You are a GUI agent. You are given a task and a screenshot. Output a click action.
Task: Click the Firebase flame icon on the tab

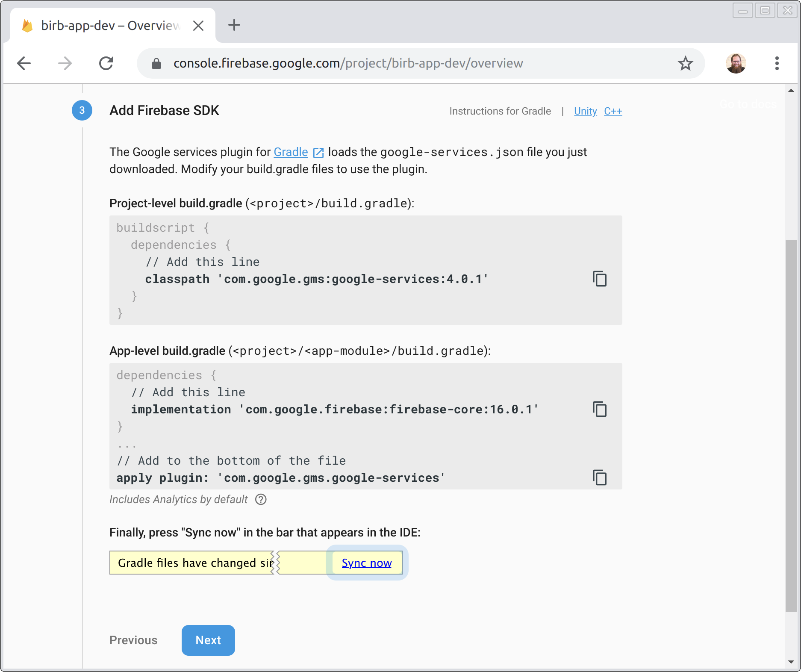pos(27,25)
